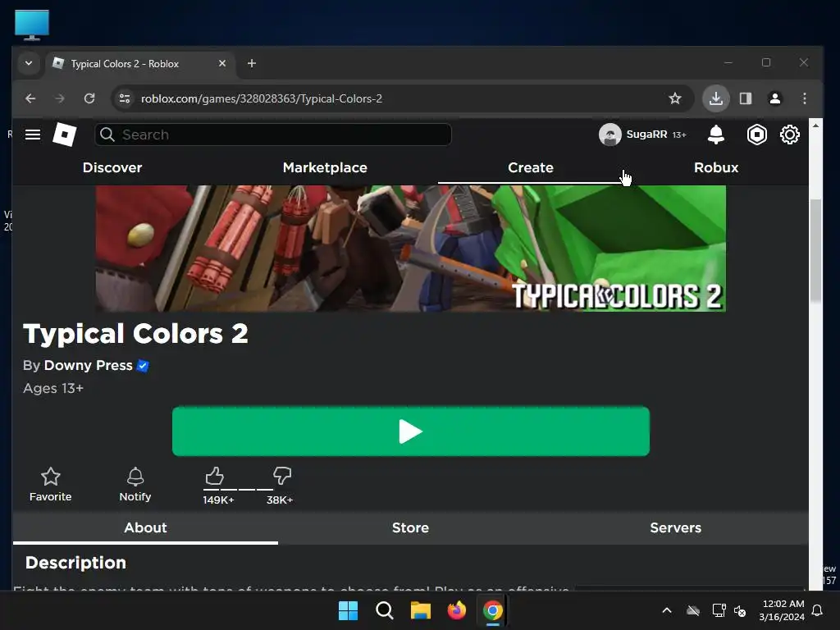
Task: Show hidden system tray icons
Action: coord(666,610)
